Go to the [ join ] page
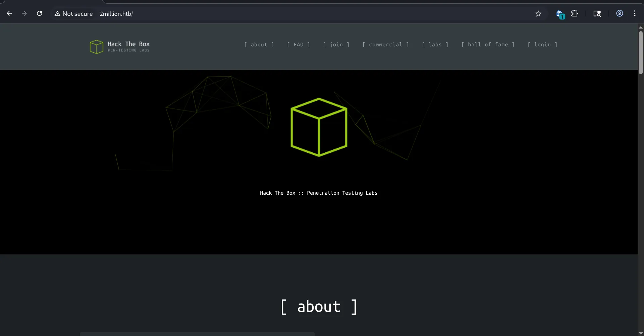The image size is (644, 336). pos(336,45)
